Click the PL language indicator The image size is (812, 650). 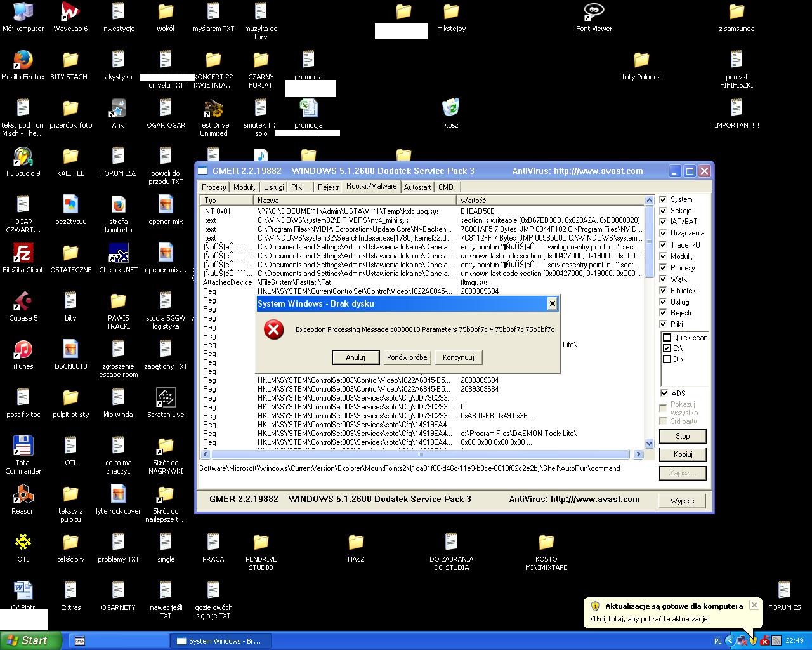pyautogui.click(x=717, y=641)
